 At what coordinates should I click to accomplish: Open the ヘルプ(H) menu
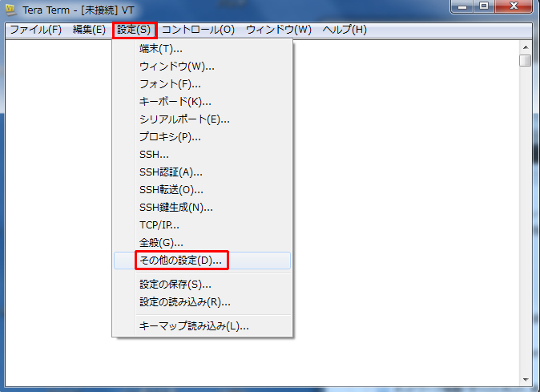click(x=345, y=30)
